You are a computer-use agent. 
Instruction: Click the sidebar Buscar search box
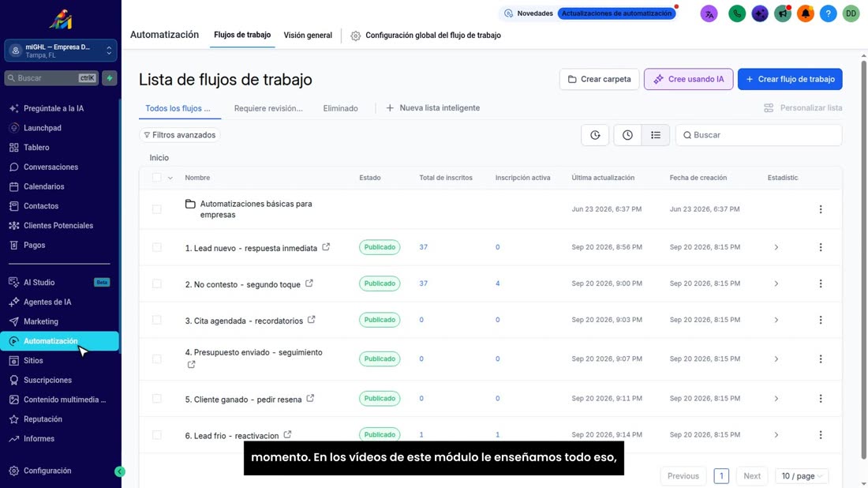click(x=51, y=78)
